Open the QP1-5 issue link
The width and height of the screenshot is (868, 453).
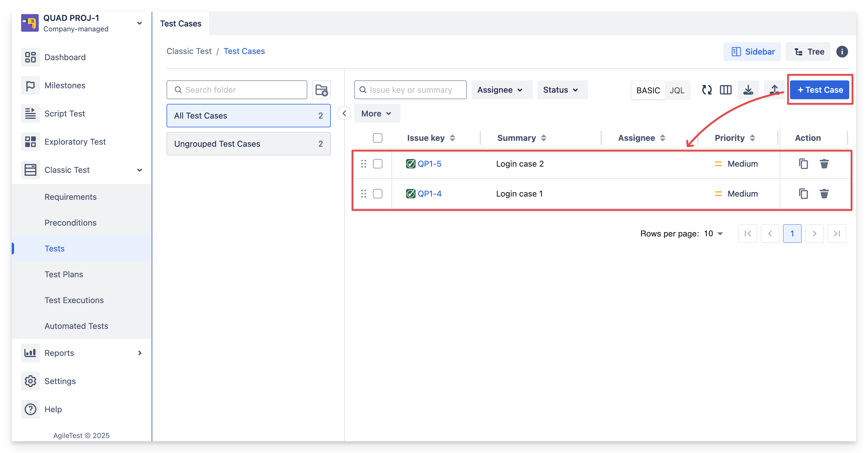coord(429,164)
